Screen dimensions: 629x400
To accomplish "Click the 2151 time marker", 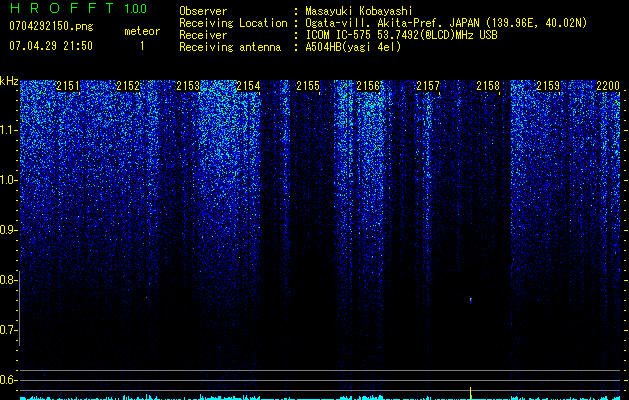I will click(x=68, y=86).
